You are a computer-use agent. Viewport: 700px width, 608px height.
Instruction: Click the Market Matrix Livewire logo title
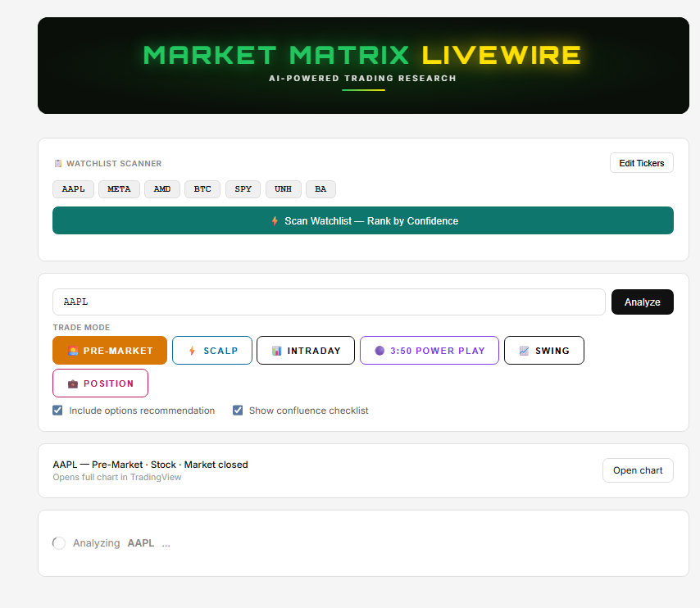tap(362, 55)
